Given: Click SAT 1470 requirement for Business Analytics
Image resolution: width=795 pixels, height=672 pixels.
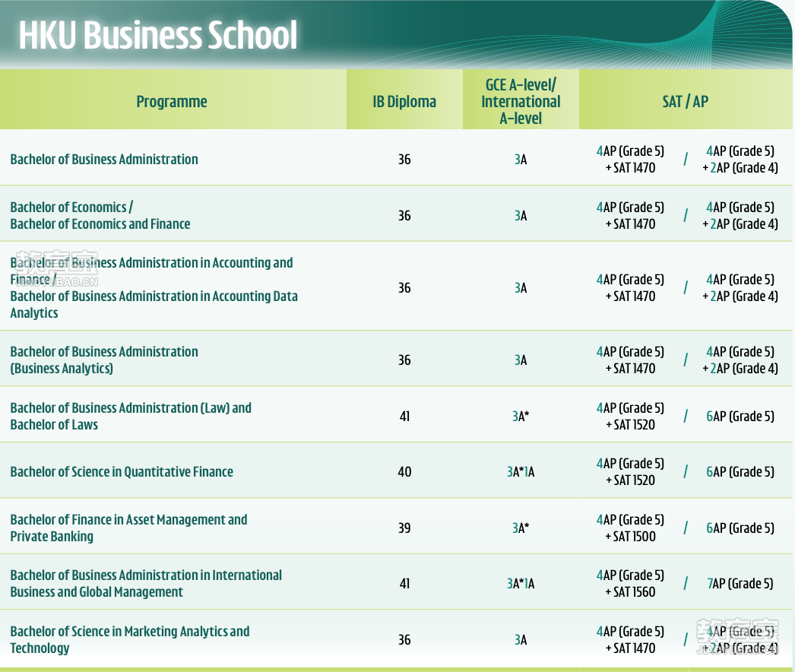Looking at the screenshot, I should pyautogui.click(x=630, y=360).
